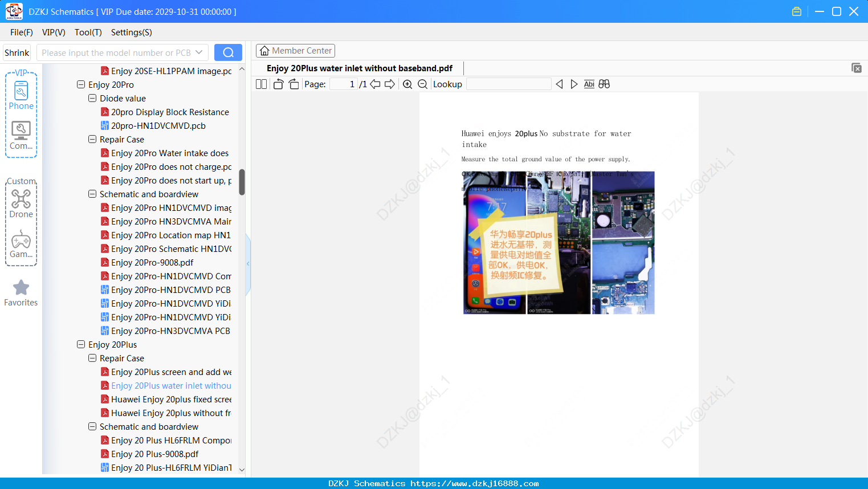
Task: Open the Drone schematics category
Action: click(x=21, y=203)
